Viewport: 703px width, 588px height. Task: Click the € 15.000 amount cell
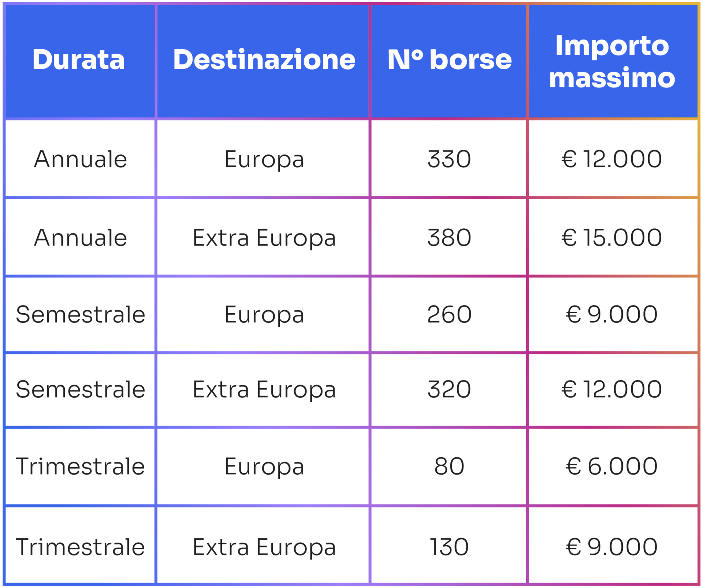pyautogui.click(x=612, y=238)
